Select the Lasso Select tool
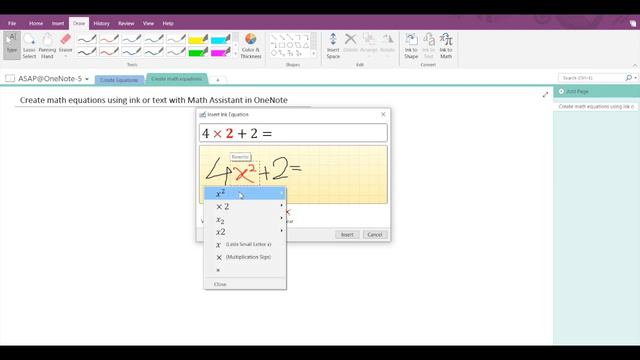Screen dimensions: 640x360 [29, 45]
